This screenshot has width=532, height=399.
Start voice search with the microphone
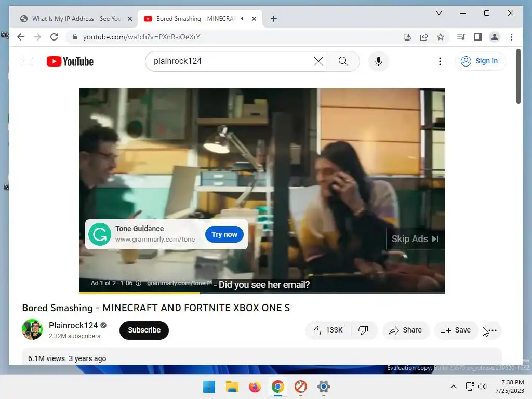coord(379,61)
